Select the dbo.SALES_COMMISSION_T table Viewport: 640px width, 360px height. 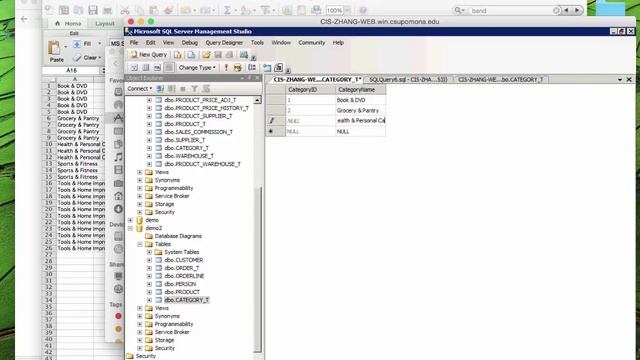(x=198, y=132)
